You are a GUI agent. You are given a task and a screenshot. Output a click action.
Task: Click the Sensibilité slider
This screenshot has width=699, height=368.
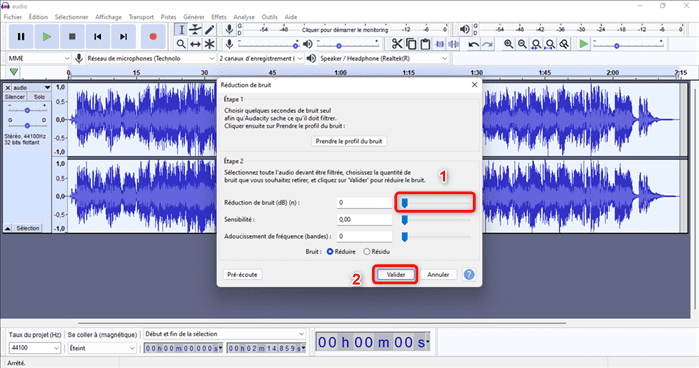point(435,220)
